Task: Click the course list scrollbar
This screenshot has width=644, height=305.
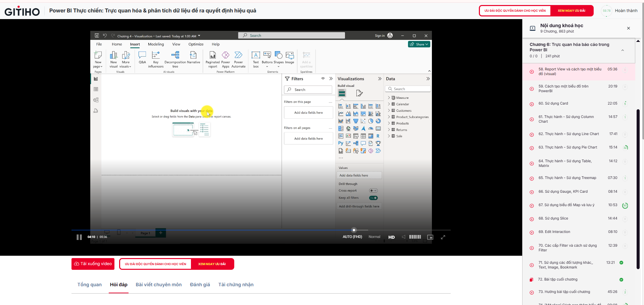Action: (x=638, y=189)
